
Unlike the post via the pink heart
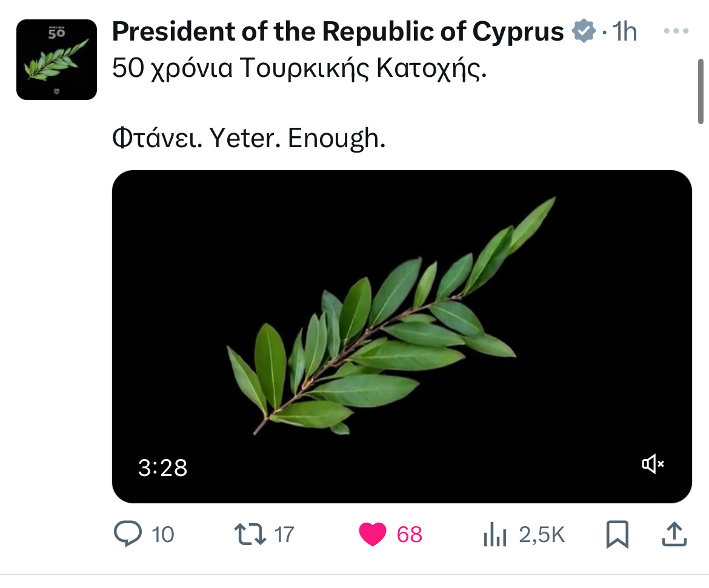coord(373,535)
